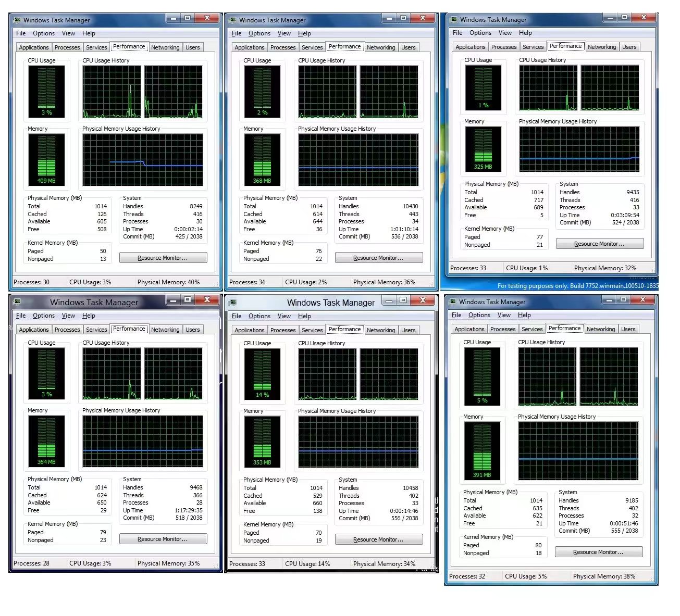Viewport: 680px width, 616px height.
Task: Open Resource Monitor in the window with 34 processes
Action: [x=379, y=258]
